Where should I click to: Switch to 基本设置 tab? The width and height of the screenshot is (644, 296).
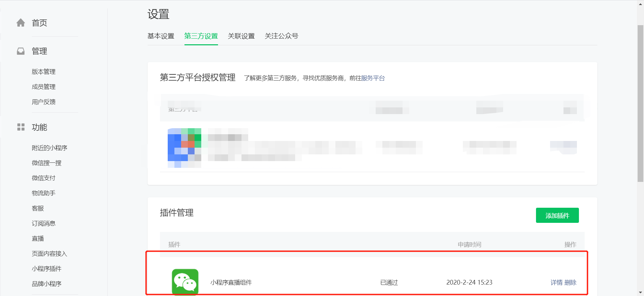[x=161, y=36]
